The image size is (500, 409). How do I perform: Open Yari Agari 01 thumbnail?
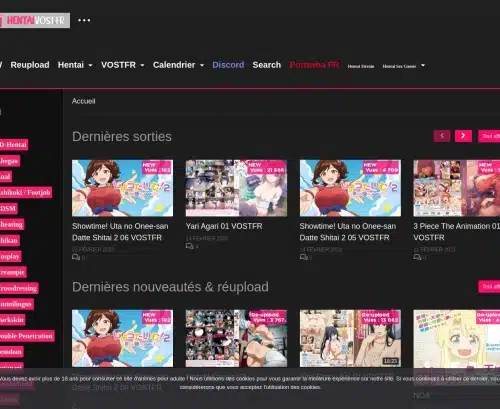[x=236, y=188]
